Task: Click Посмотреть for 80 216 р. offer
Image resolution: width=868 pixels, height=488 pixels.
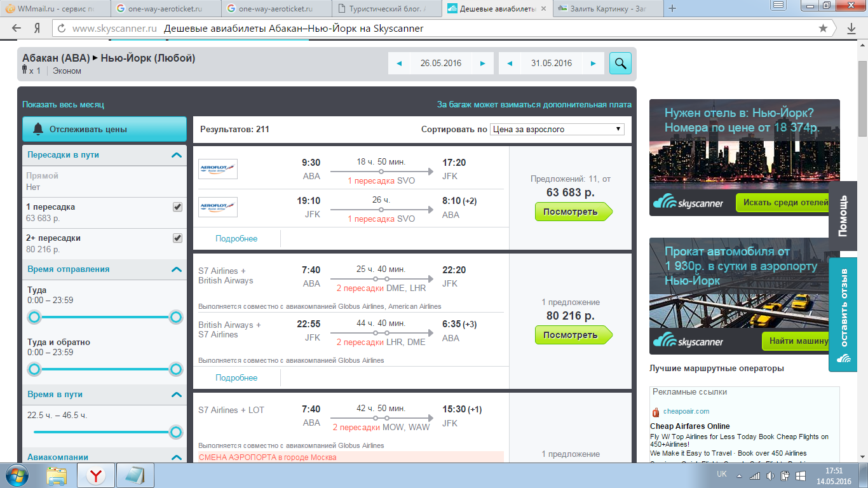Action: (574, 335)
